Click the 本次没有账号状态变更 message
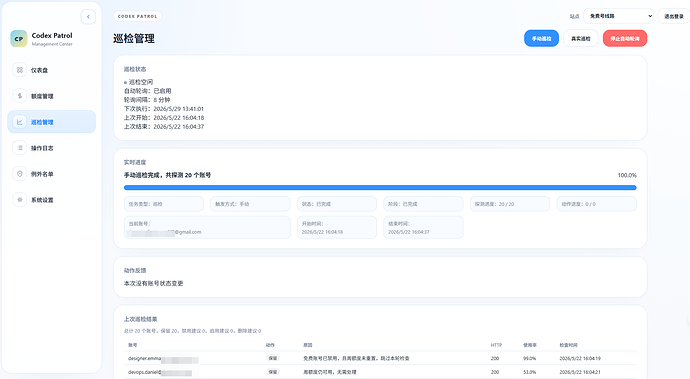 tap(154, 283)
